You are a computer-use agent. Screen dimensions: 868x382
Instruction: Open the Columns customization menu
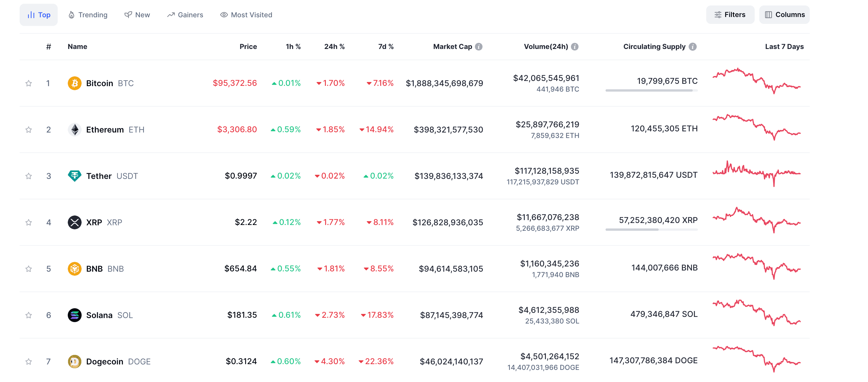(784, 15)
